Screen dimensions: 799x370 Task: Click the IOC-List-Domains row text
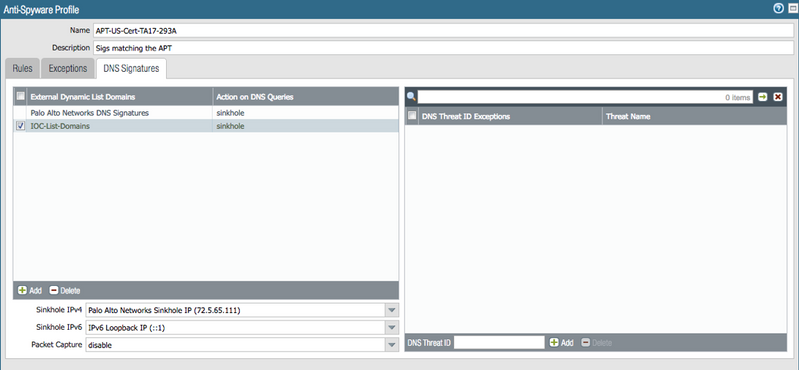pos(60,126)
